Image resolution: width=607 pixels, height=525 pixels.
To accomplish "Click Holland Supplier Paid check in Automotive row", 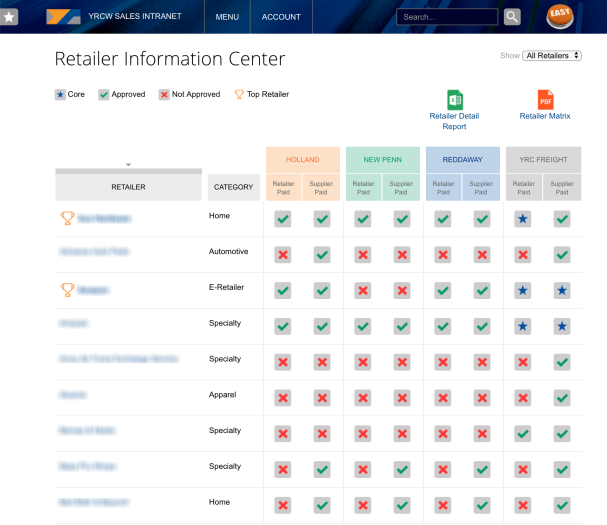I will click(x=322, y=255).
